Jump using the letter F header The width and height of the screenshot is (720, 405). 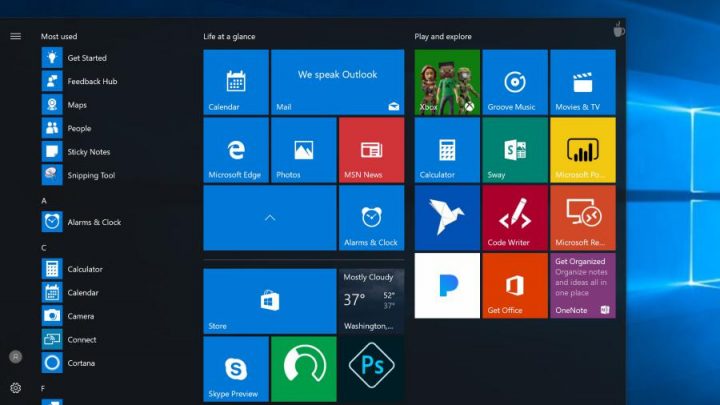[x=43, y=388]
